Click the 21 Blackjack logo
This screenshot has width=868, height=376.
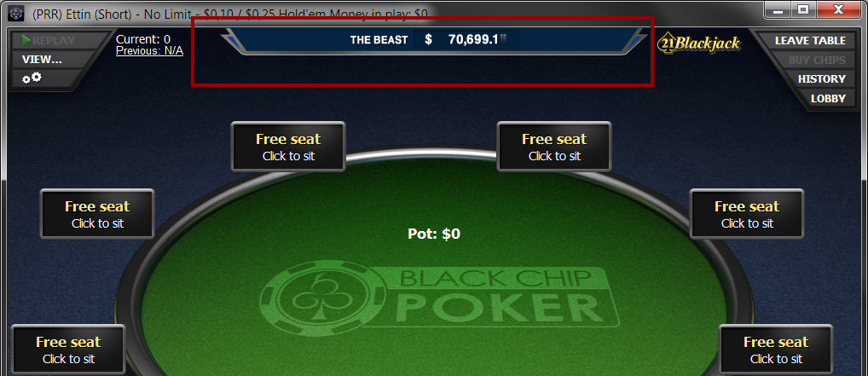(698, 43)
